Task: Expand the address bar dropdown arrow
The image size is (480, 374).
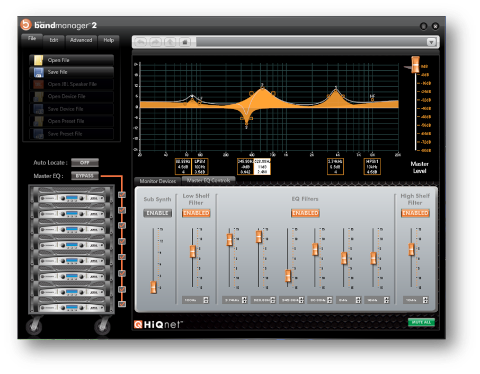Action: [431, 42]
